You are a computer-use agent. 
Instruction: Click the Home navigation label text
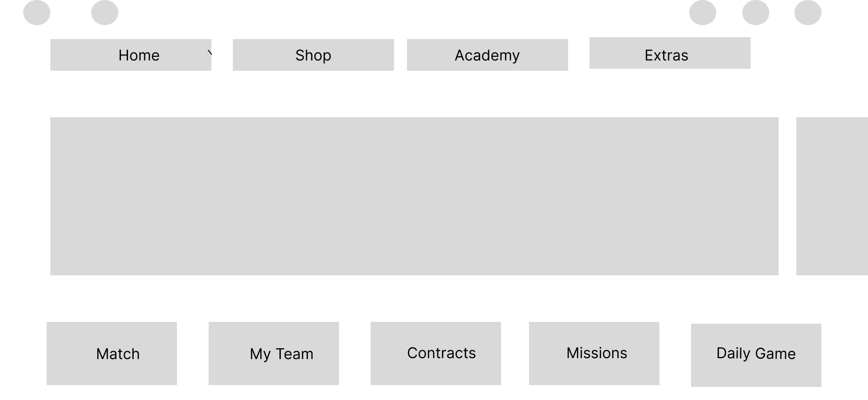tap(139, 55)
